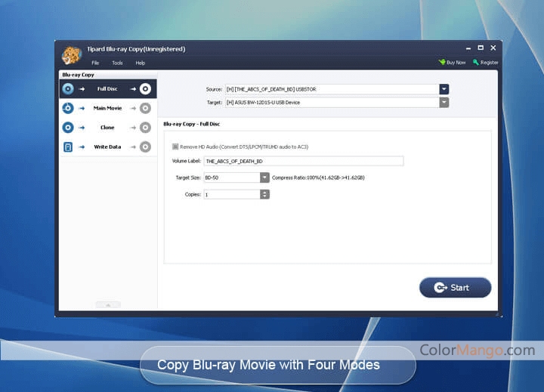Viewport: 544px width, 392px height.
Task: Click the source disc icon in Full Disc row
Action: pos(68,89)
